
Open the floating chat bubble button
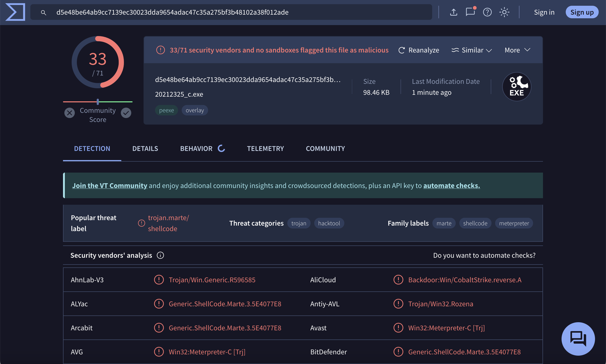click(578, 339)
